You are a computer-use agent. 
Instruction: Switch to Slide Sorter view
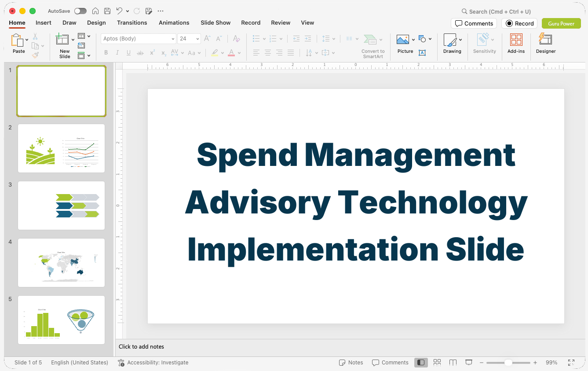437,363
